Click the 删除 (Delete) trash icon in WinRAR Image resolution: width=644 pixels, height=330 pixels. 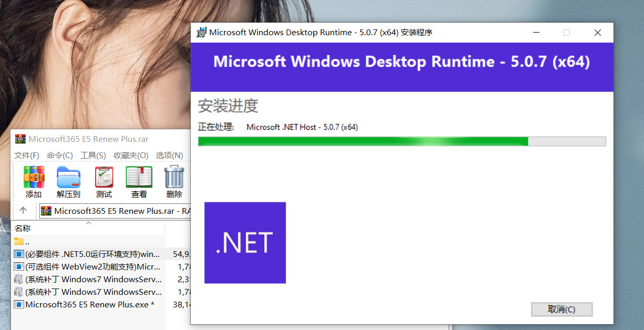(174, 177)
